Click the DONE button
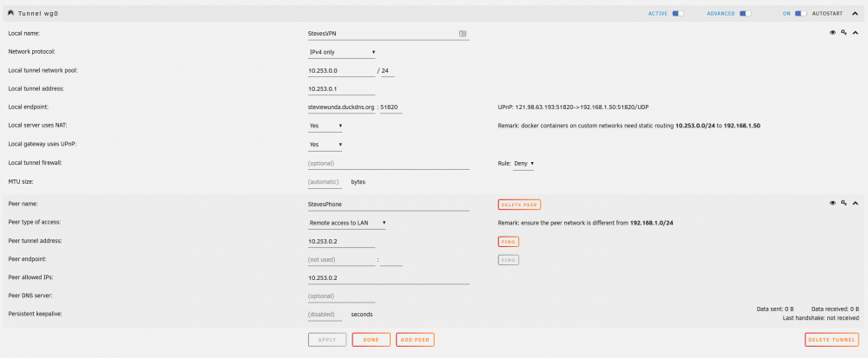 point(371,340)
